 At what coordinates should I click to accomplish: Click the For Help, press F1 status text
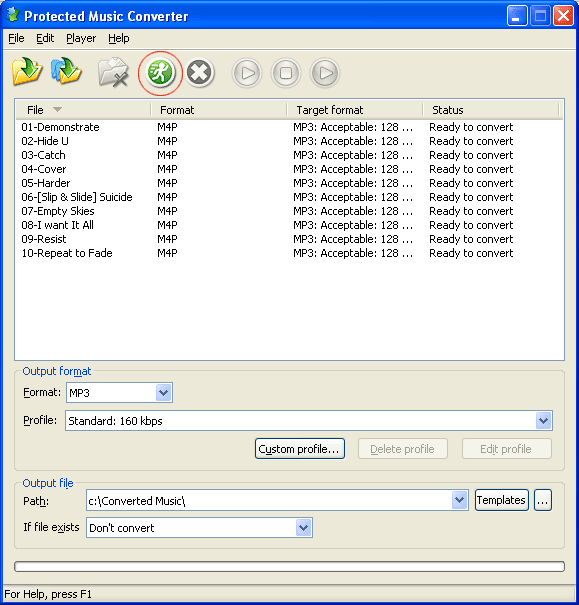coord(48,594)
